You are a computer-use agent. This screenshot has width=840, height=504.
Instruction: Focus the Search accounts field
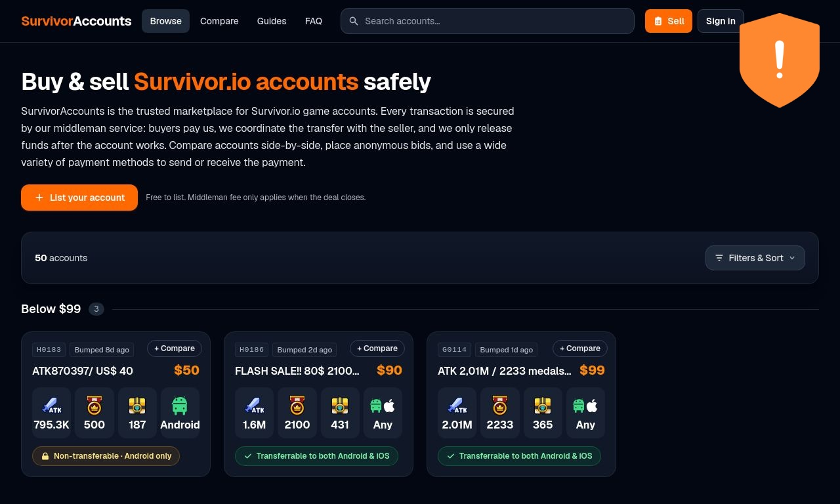tap(488, 21)
